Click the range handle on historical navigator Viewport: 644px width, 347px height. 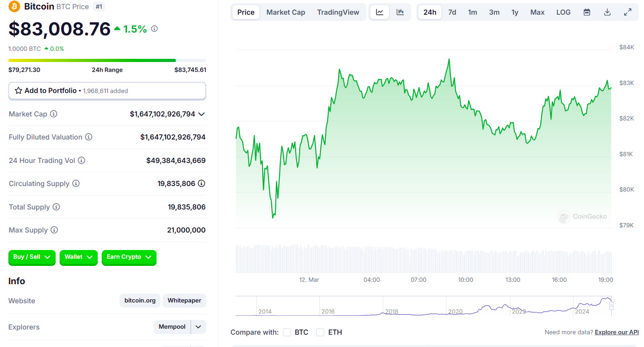tap(611, 306)
